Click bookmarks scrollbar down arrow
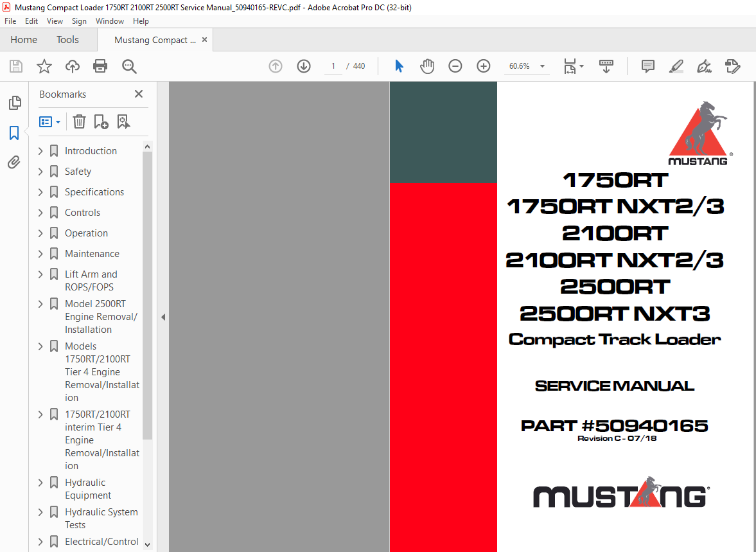Image resolution: width=756 pixels, height=552 pixels. click(x=148, y=545)
